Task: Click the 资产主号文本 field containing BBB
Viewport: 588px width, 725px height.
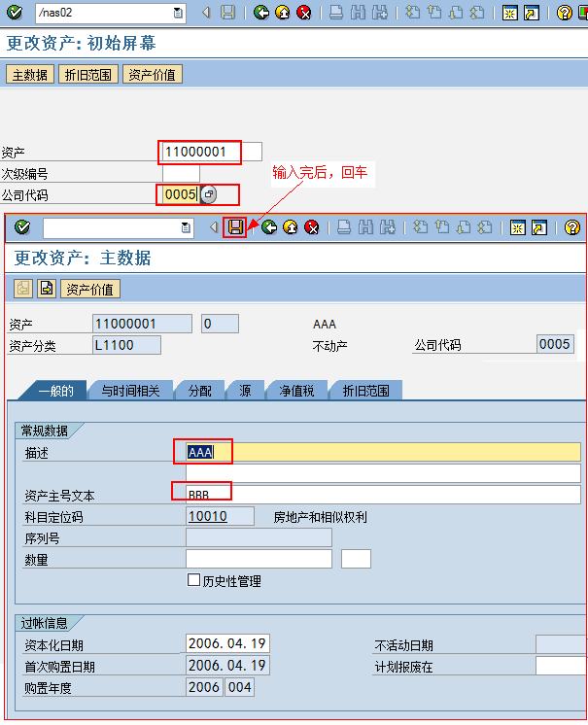Action: click(383, 495)
